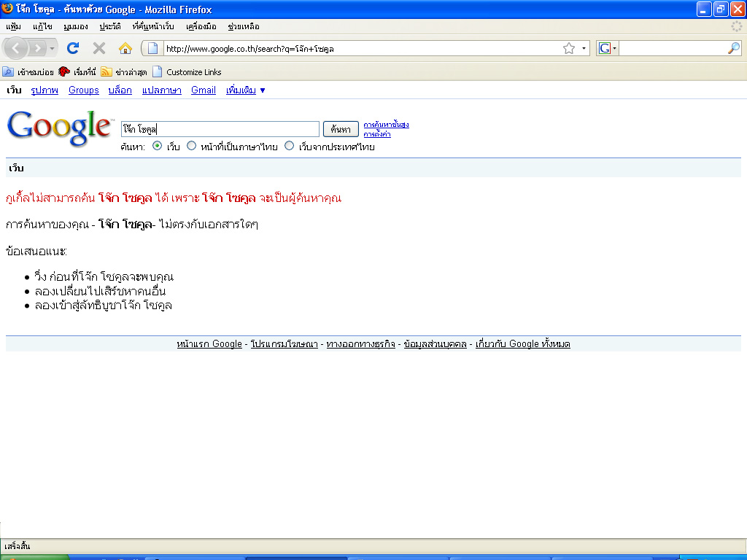The width and height of the screenshot is (747, 560).
Task: Bookmark this page with the star icon
Action: (x=569, y=48)
